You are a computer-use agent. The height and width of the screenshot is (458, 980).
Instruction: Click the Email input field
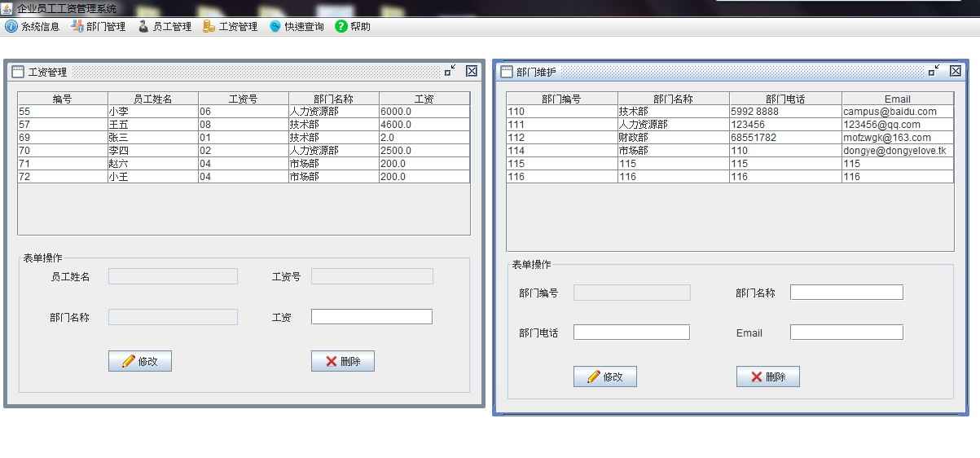846,332
